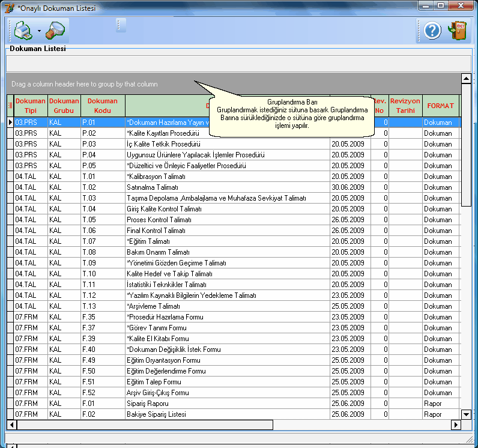Select '*Kalibrasyon Talimatı' row
The height and width of the screenshot is (448, 478).
click(x=234, y=177)
